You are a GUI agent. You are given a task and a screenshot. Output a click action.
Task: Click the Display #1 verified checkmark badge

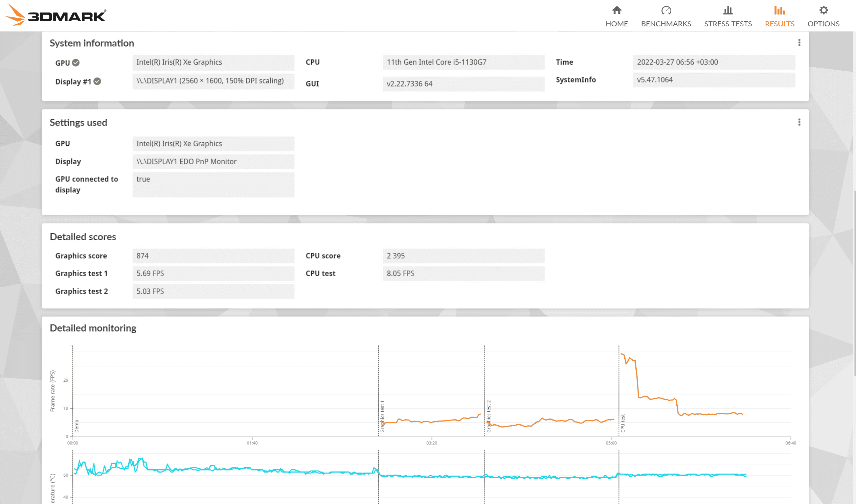pyautogui.click(x=97, y=81)
